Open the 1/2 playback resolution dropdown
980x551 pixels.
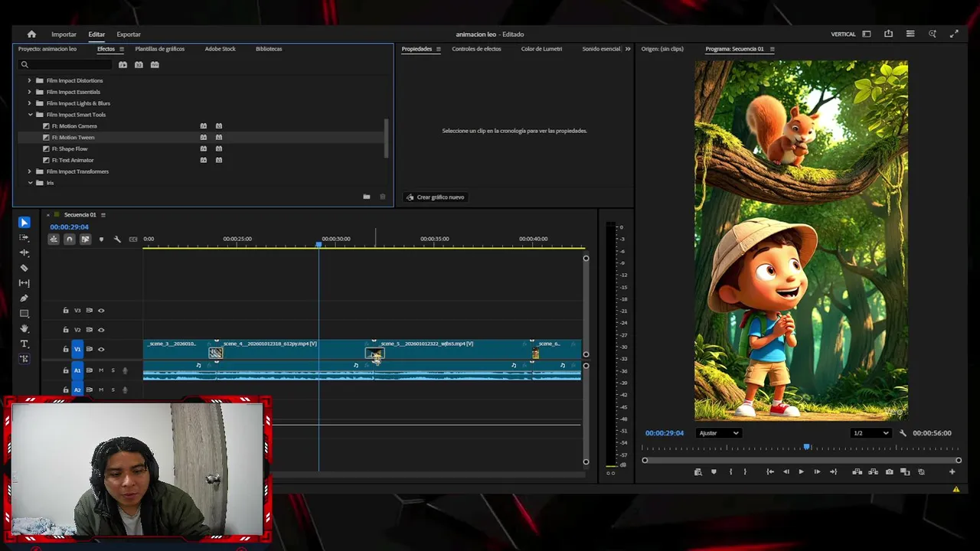[x=871, y=433]
